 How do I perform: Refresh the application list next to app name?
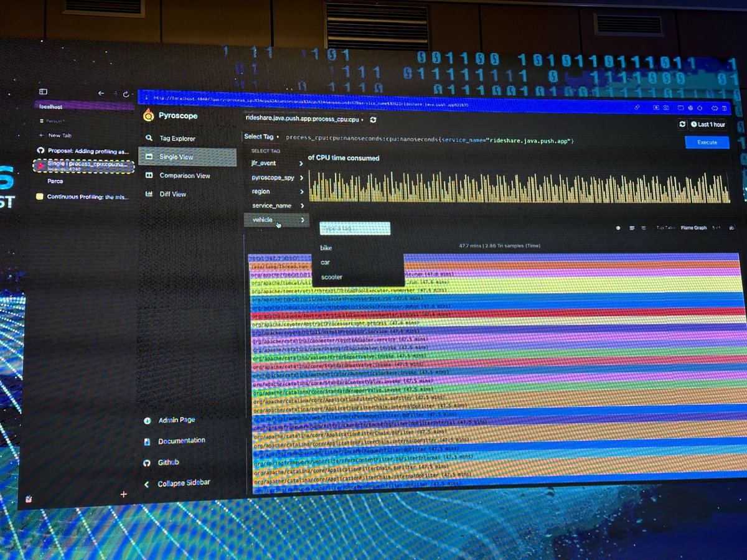point(373,119)
